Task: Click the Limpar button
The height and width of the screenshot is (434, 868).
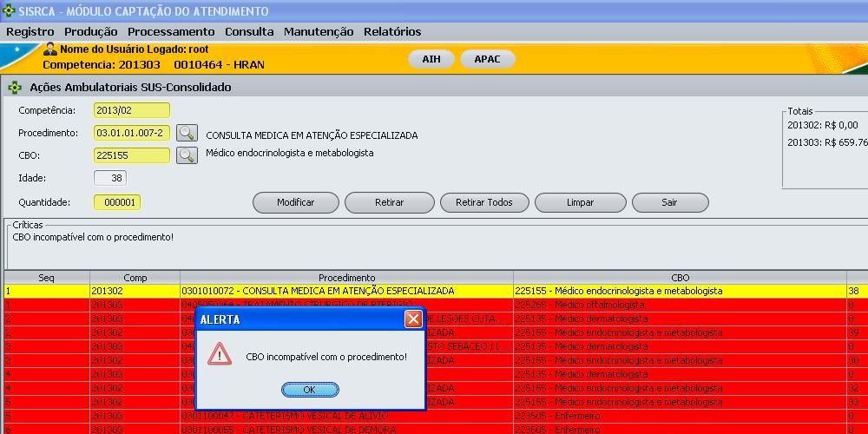Action: pos(580,202)
